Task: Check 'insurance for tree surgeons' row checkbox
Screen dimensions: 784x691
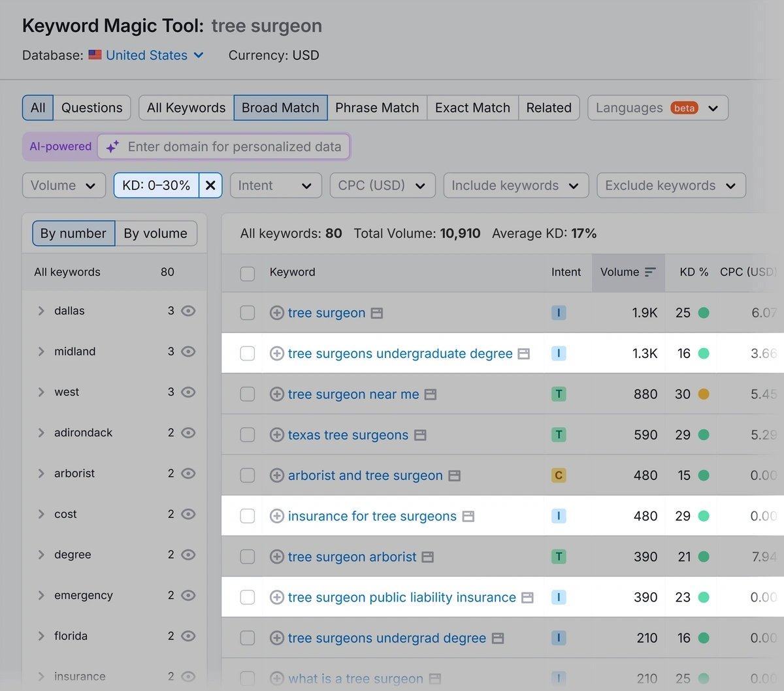Action: (x=248, y=516)
